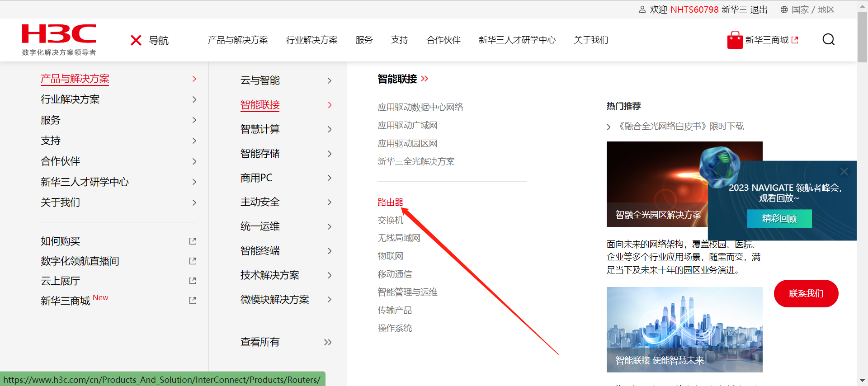
Task: Click the scrollbar down arrow
Action: click(x=862, y=381)
